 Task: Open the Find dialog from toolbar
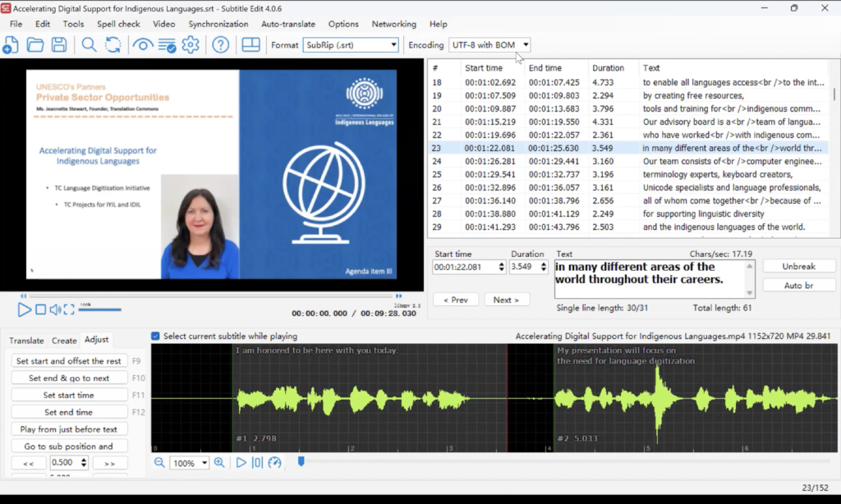coord(87,45)
